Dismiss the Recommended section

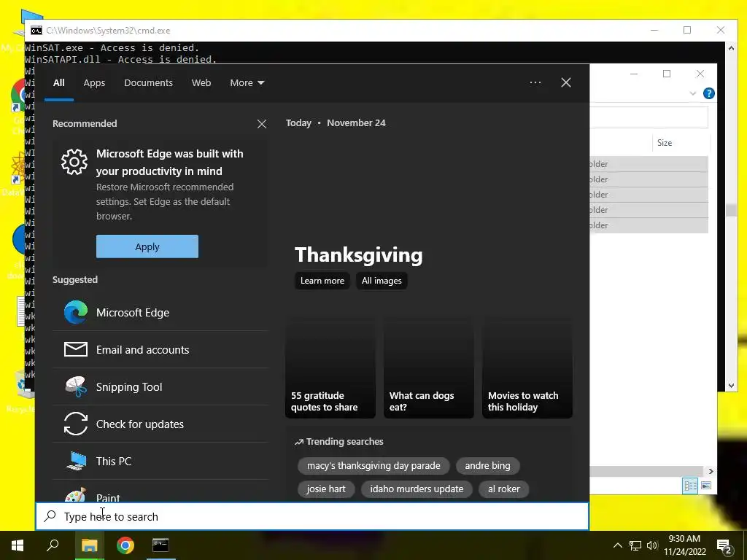(x=262, y=124)
